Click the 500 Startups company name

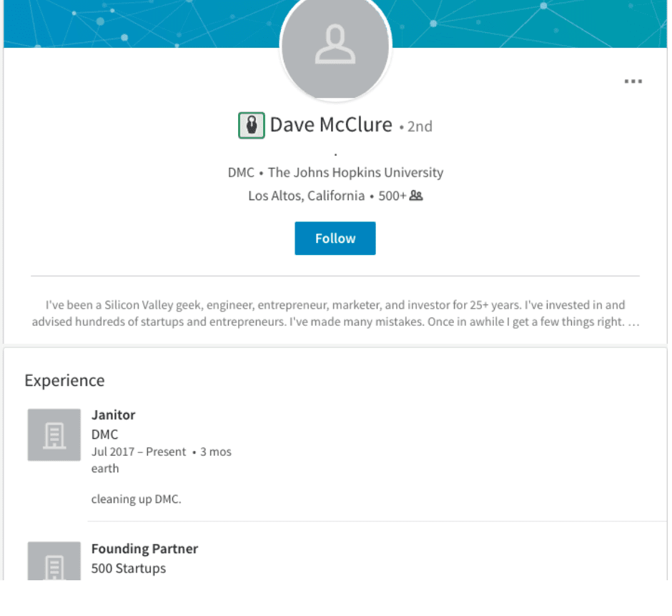[x=129, y=568]
